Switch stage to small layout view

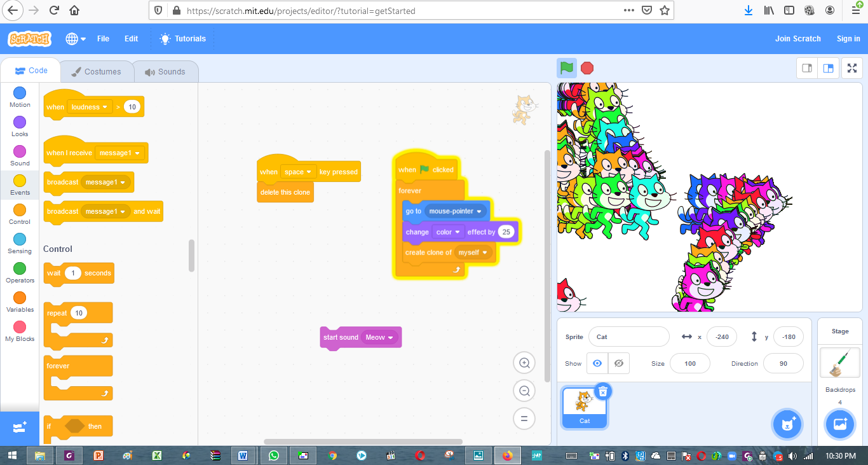(806, 67)
